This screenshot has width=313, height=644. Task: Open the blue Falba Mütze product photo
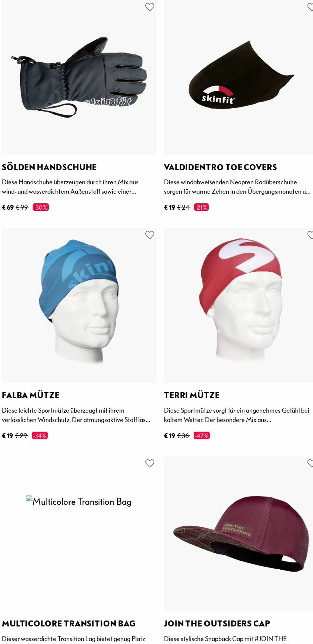(x=79, y=305)
